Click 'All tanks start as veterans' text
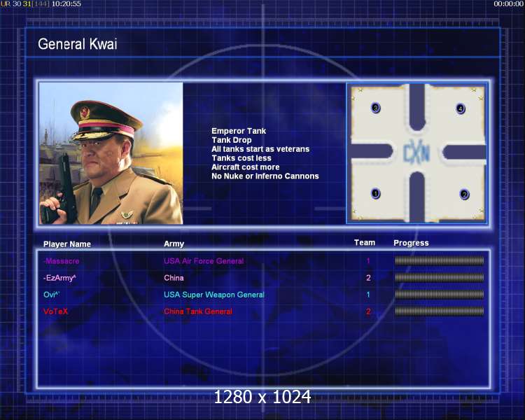 [260, 149]
